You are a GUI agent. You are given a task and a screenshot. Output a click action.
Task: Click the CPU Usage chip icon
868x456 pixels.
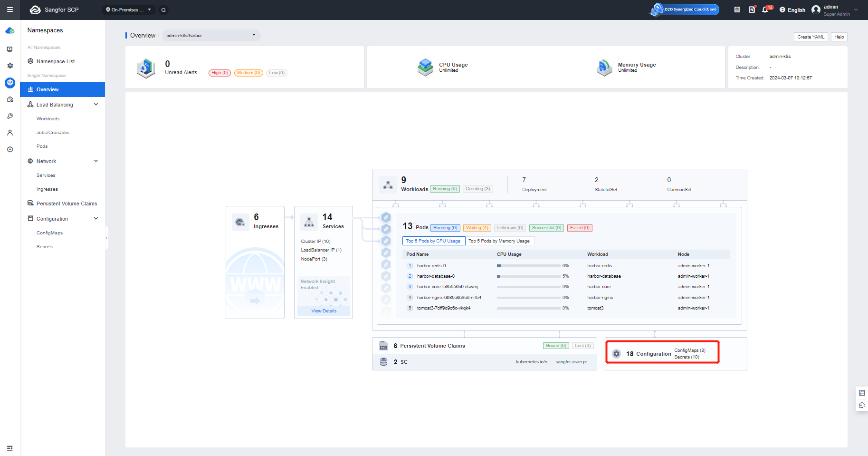coord(425,68)
